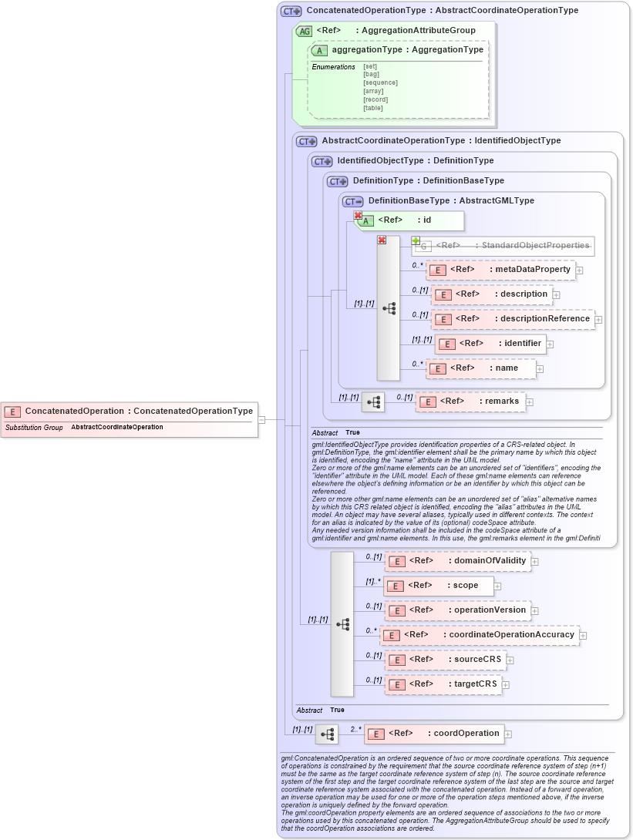Select the E icon of remarks element
The height and width of the screenshot is (840, 633).
tap(428, 402)
